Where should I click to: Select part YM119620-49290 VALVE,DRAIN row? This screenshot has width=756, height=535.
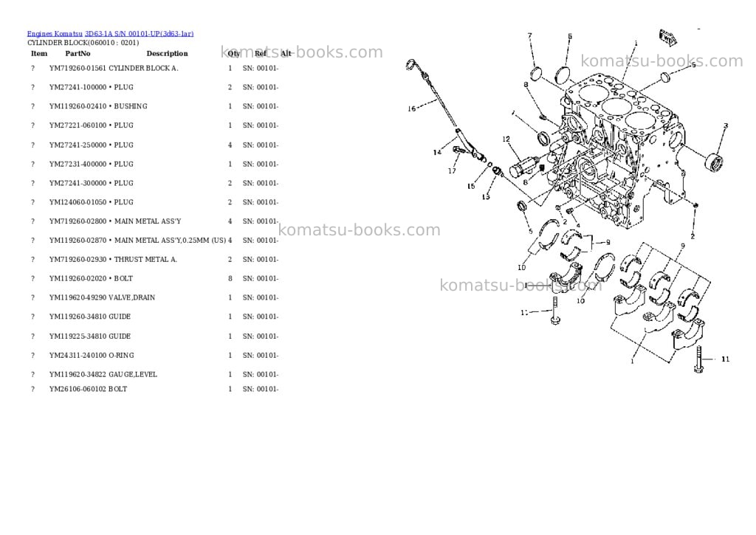(155, 297)
